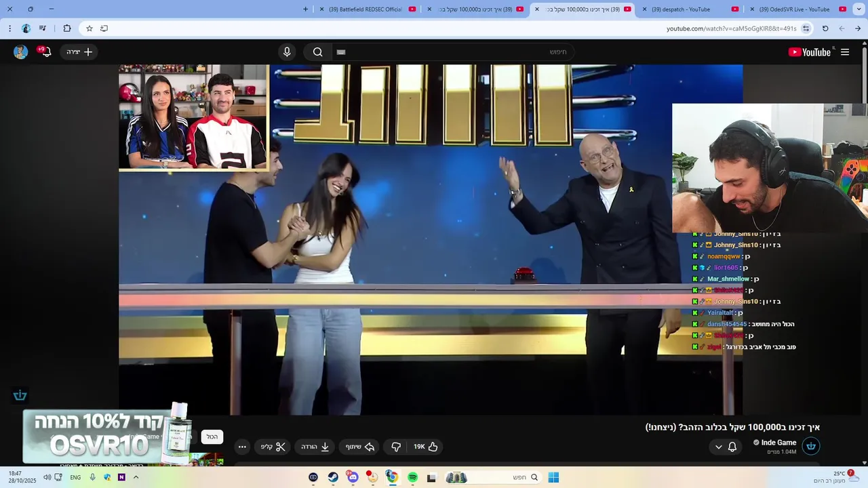Switch to OdedSVR Live - YouTube tab

(x=797, y=9)
